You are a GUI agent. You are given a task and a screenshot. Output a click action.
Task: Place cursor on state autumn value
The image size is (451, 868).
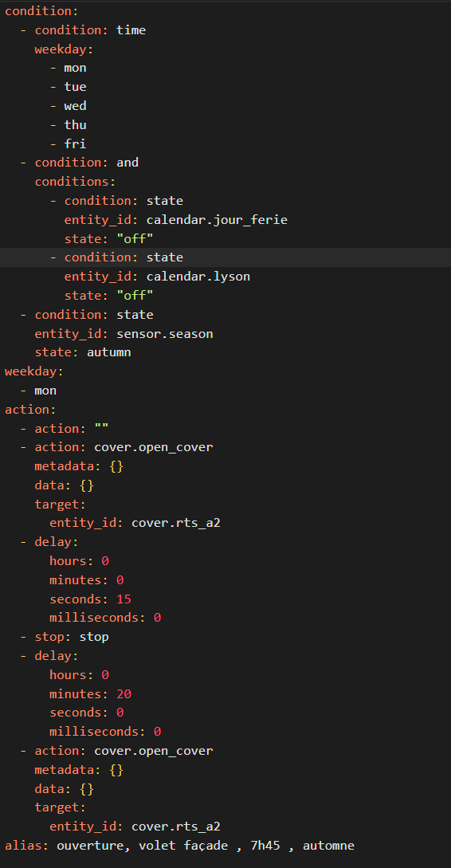click(108, 352)
